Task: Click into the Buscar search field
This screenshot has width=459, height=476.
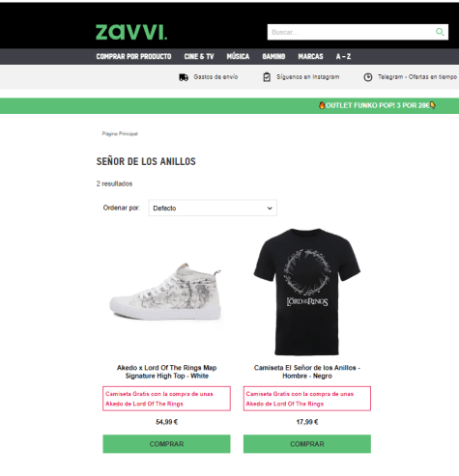Action: (x=351, y=32)
